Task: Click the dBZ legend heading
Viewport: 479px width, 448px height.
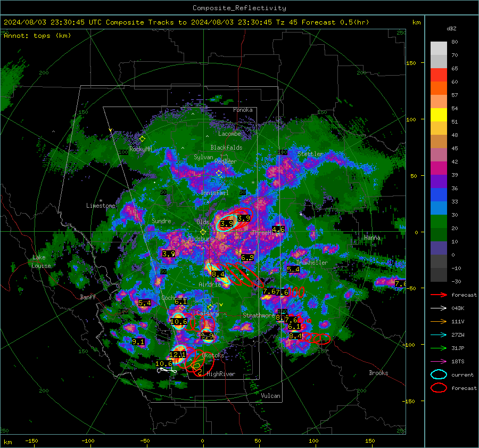Action: 451,29
